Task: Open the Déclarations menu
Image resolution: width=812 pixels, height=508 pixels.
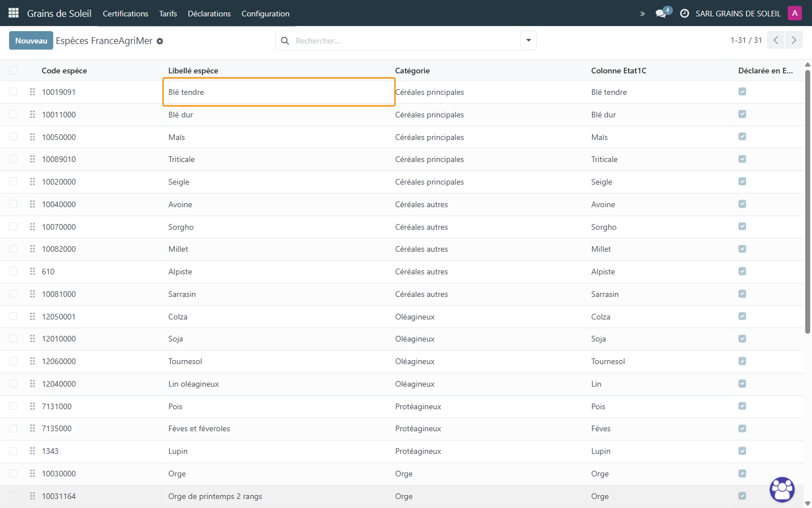Action: 209,14
